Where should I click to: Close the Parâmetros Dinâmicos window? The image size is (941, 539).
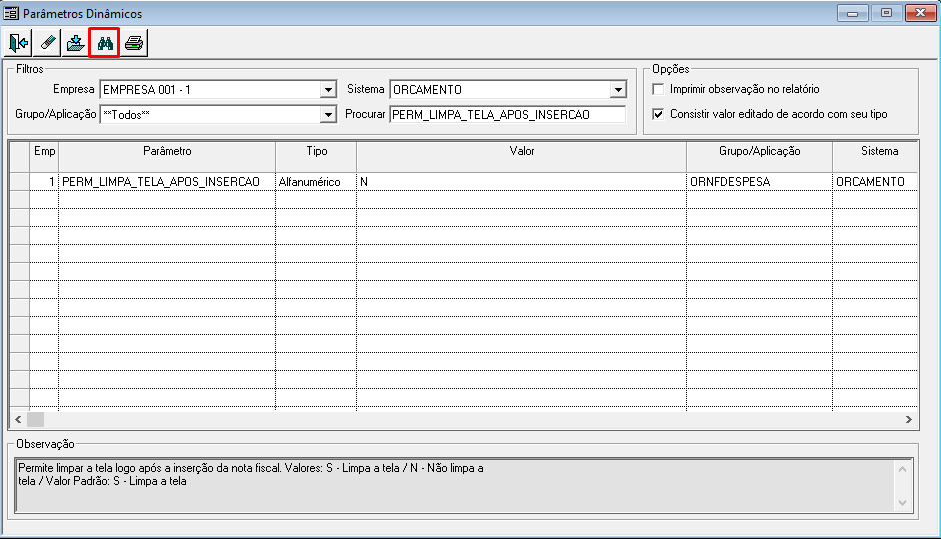tap(921, 13)
